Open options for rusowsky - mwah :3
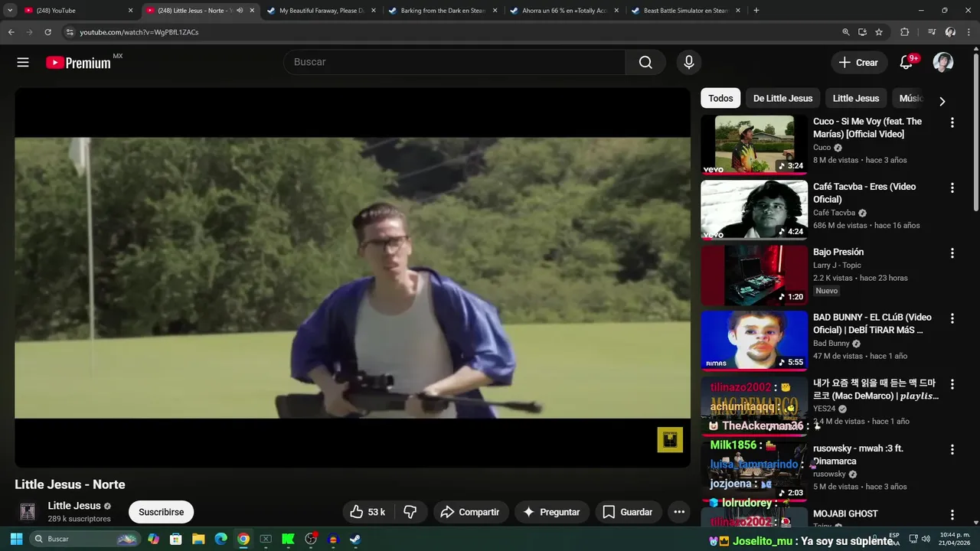Viewport: 980px width, 551px height. point(952,449)
